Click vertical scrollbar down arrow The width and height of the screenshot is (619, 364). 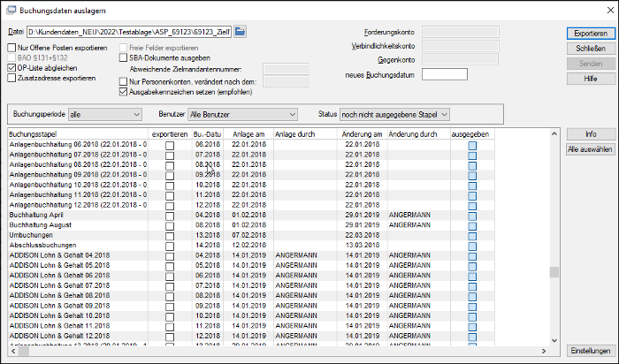554,340
